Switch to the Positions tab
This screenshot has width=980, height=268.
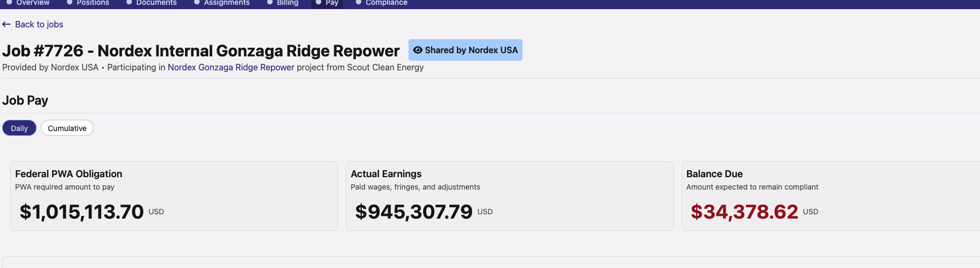pyautogui.click(x=88, y=3)
